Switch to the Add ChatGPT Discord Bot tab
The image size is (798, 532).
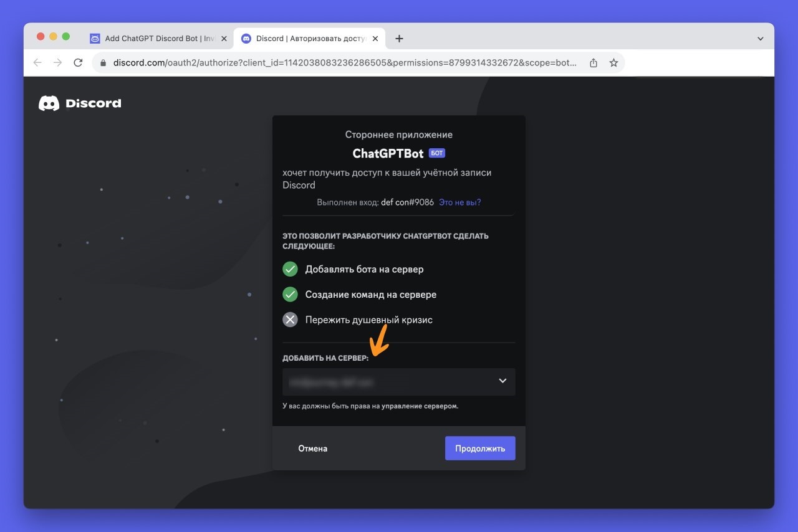point(159,39)
